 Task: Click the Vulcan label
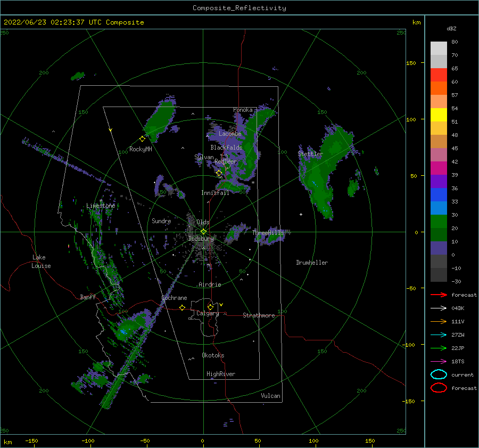coord(270,396)
